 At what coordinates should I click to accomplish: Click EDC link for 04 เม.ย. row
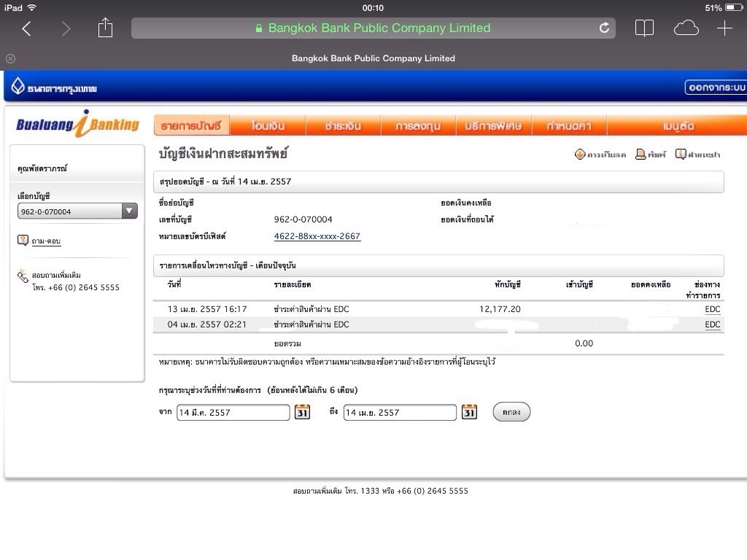coord(712,324)
